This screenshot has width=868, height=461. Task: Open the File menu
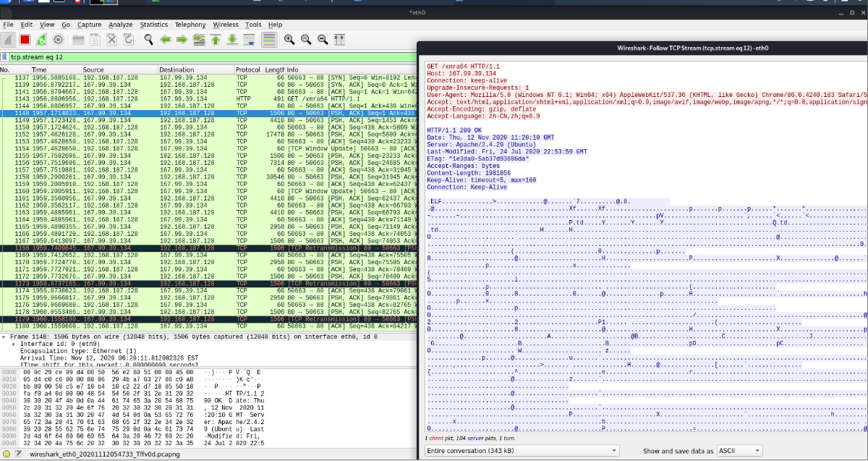[8, 25]
